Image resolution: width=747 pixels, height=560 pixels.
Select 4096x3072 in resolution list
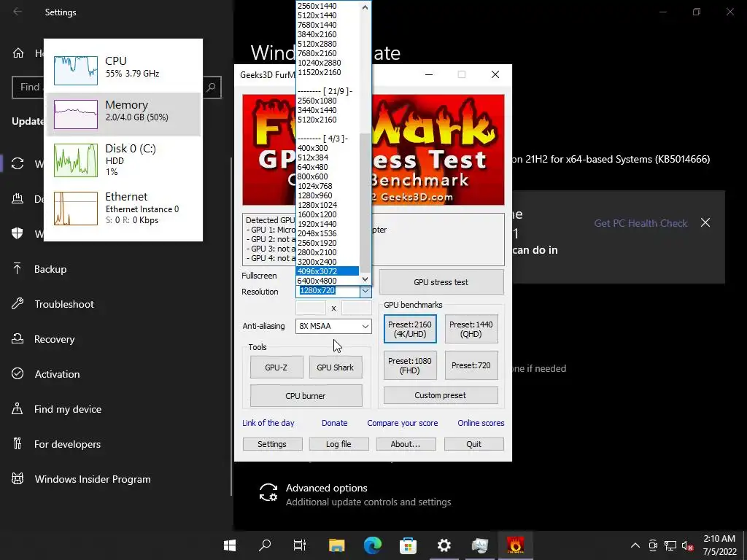[328, 271]
